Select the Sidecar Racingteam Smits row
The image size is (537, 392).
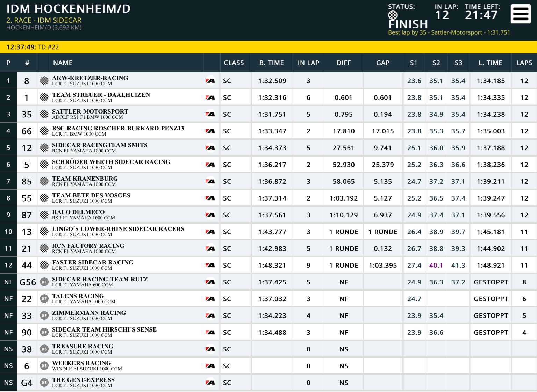(268, 148)
